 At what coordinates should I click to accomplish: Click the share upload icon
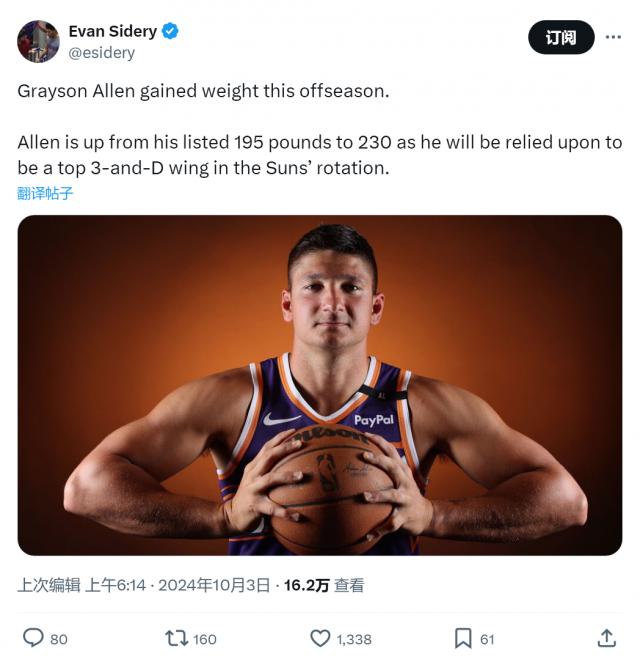606,638
